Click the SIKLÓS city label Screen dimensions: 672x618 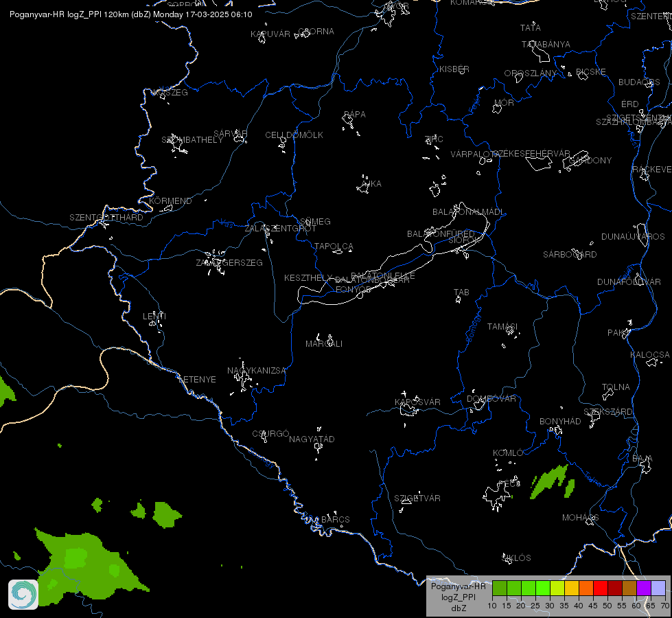[x=516, y=558]
